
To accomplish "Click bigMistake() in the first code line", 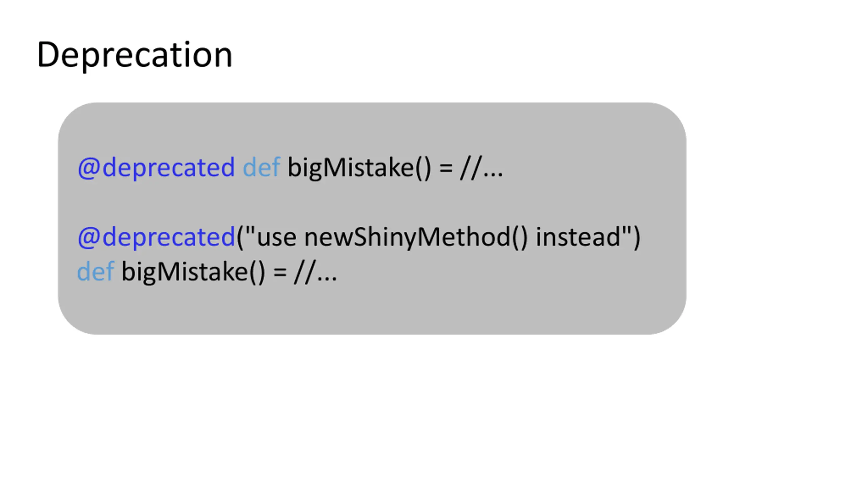I will (359, 168).
